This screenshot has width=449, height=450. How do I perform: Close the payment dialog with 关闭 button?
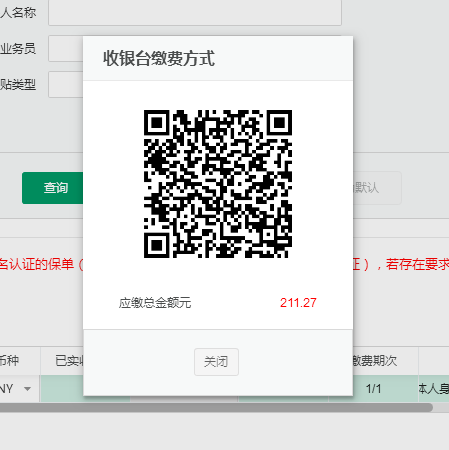(216, 362)
